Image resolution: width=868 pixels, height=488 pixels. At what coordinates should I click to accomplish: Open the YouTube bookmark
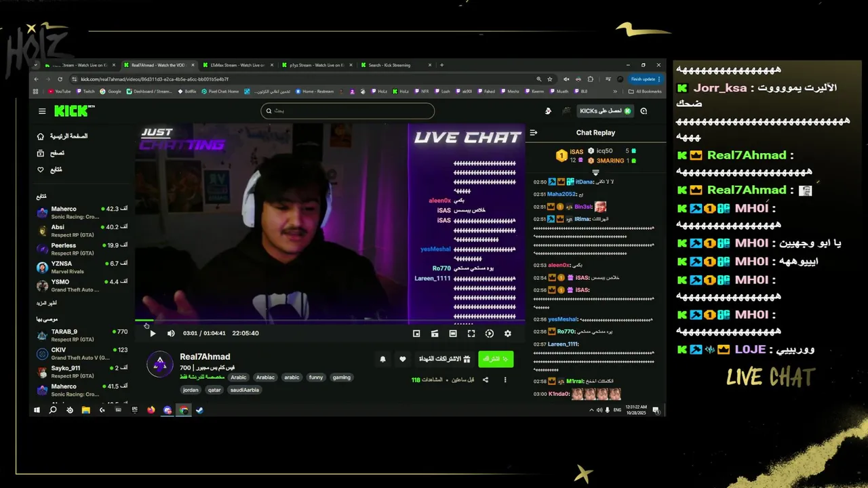[x=59, y=91]
